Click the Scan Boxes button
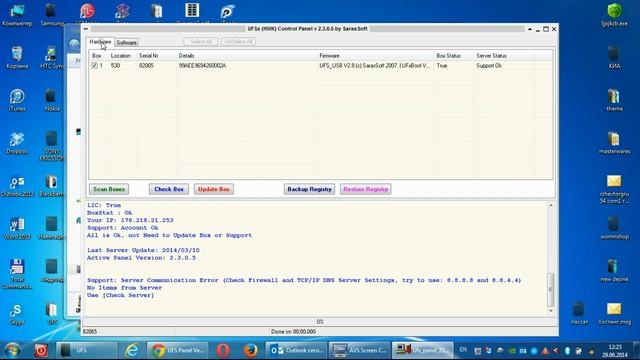Image resolution: width=640 pixels, height=360 pixels. point(109,189)
